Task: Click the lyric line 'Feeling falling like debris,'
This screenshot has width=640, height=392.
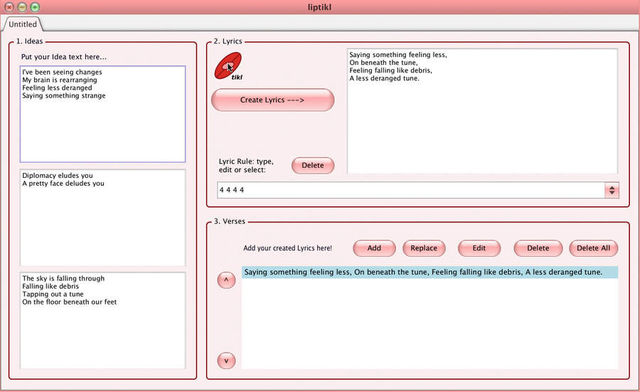Action: point(391,70)
